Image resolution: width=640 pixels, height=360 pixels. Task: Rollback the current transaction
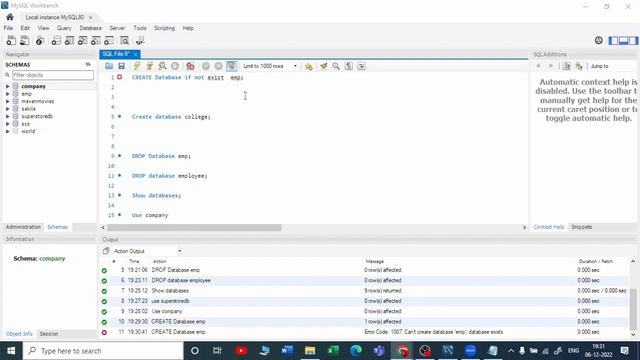pyautogui.click(x=218, y=66)
